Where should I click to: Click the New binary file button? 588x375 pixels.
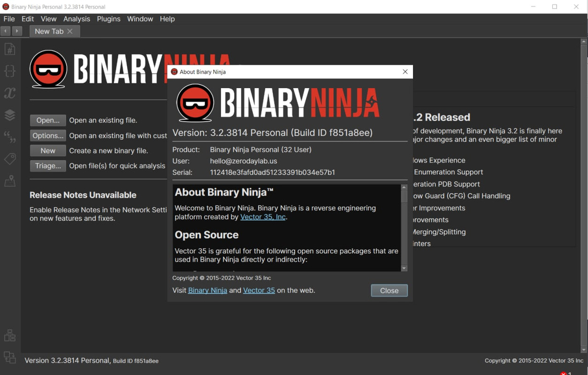[x=48, y=150]
